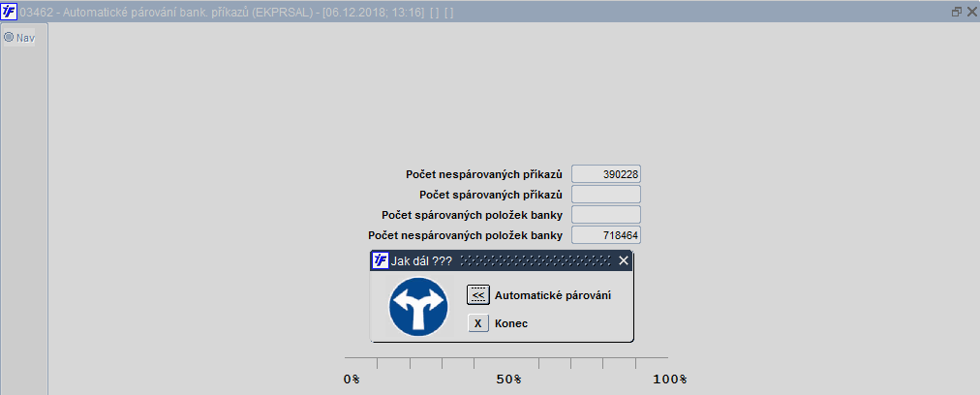The width and height of the screenshot is (980, 395).
Task: Close the main window 03462
Action: (973, 12)
